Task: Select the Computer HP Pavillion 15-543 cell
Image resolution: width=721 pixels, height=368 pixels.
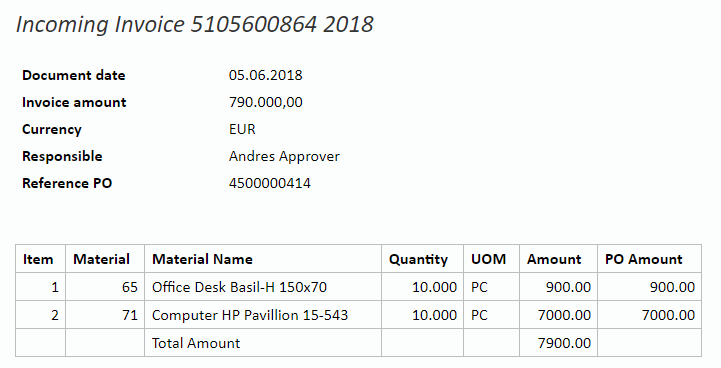Action: [263, 315]
